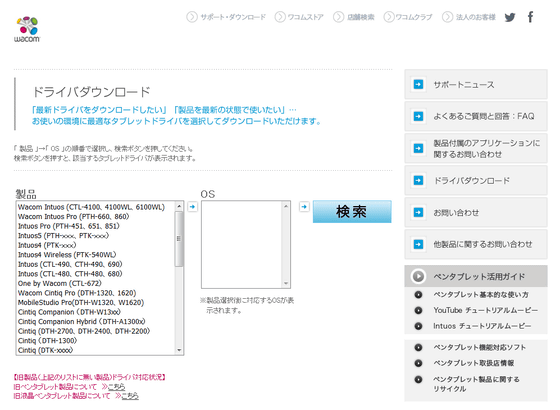
Task: Open ワコムクラブ in top navigation
Action: pyautogui.click(x=408, y=17)
